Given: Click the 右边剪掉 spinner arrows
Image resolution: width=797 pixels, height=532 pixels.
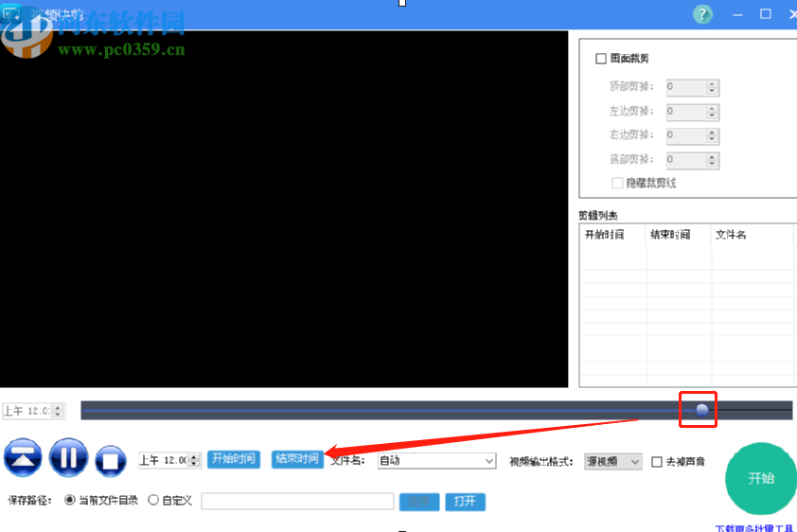Looking at the screenshot, I should 712,135.
